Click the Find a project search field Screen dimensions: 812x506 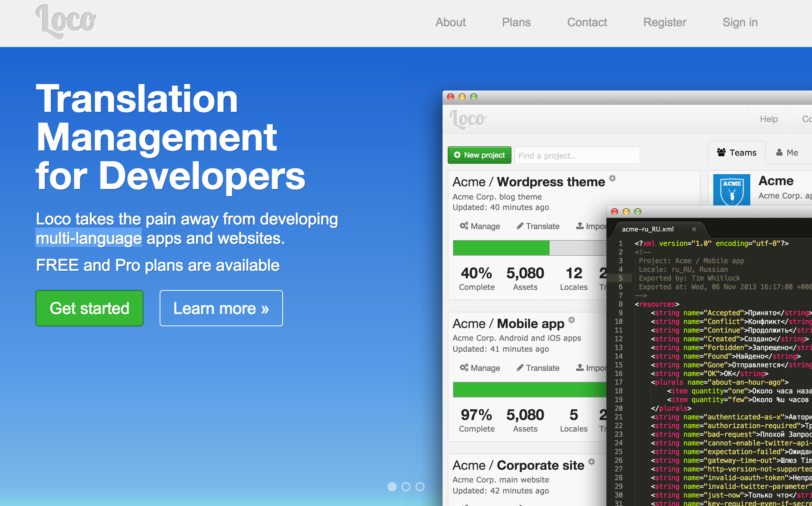tap(577, 155)
